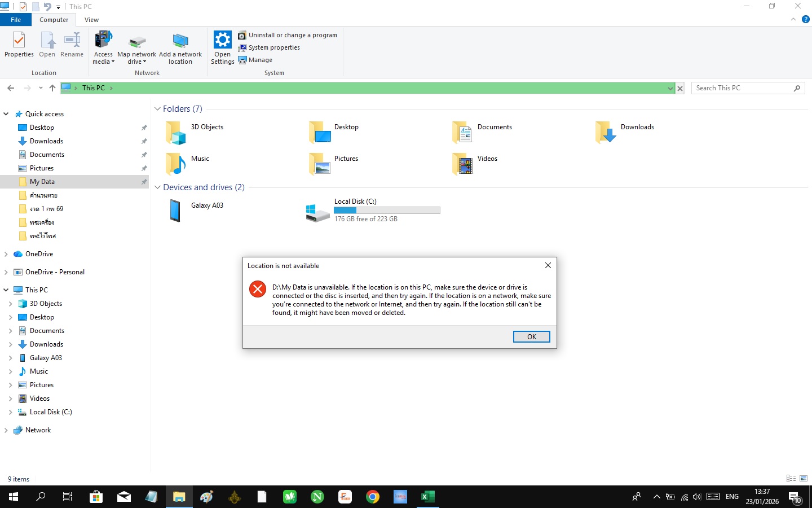The height and width of the screenshot is (508, 812).
Task: Click OK in the error dialog
Action: point(532,337)
